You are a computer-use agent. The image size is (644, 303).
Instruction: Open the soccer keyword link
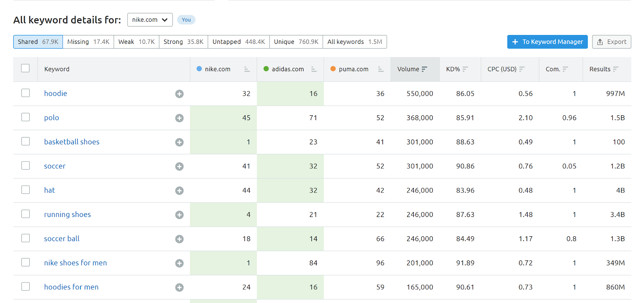pyautogui.click(x=55, y=166)
